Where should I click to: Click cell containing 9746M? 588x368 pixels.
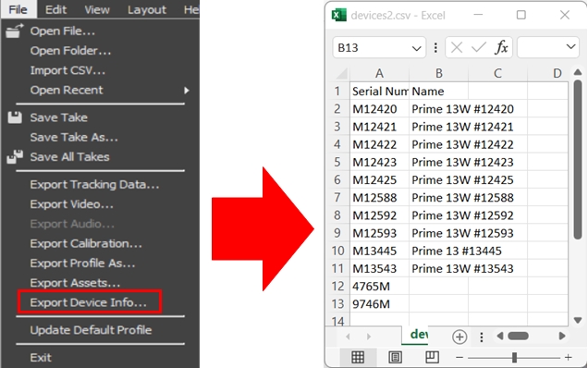pos(379,304)
